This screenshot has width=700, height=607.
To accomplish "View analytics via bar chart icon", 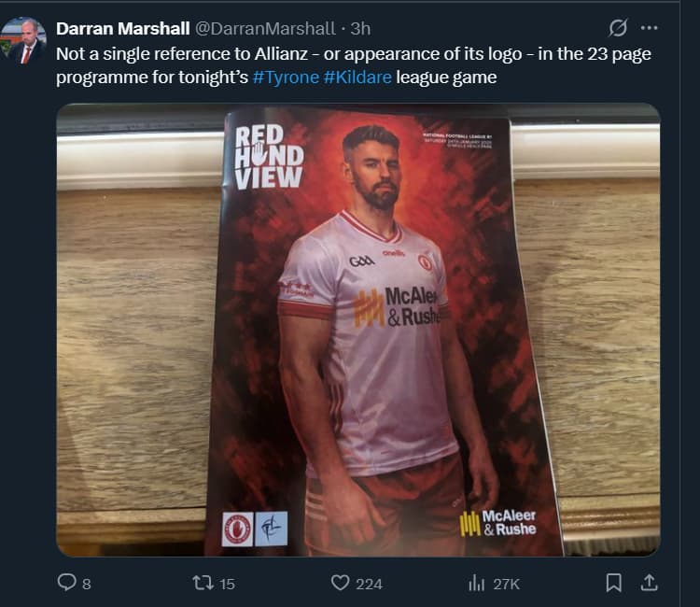I will coord(477,583).
